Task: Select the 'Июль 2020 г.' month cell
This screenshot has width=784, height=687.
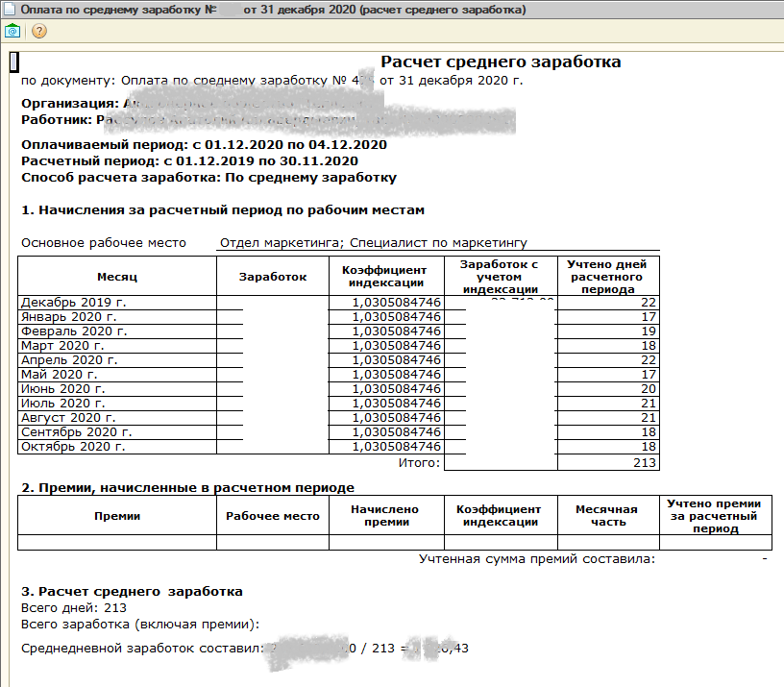Action: [117, 404]
